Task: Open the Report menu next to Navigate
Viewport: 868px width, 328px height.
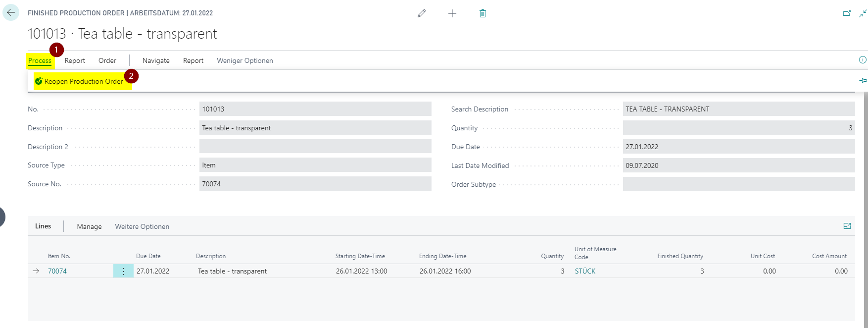Action: (x=193, y=60)
